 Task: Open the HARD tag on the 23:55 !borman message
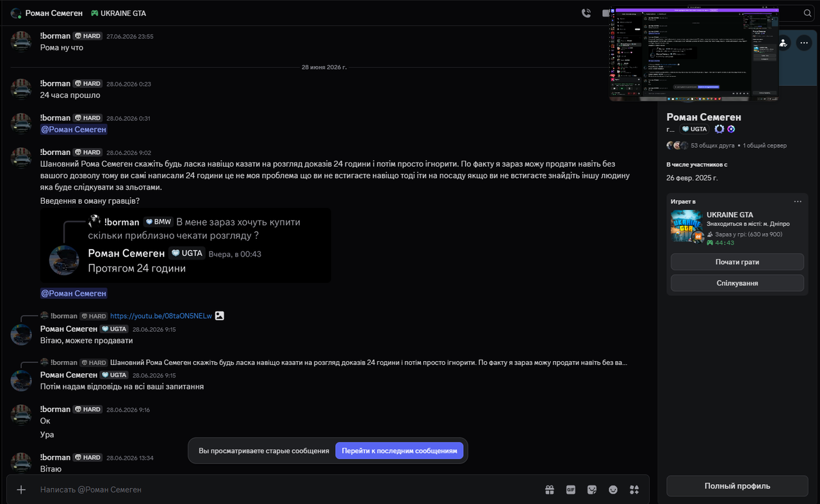click(88, 36)
